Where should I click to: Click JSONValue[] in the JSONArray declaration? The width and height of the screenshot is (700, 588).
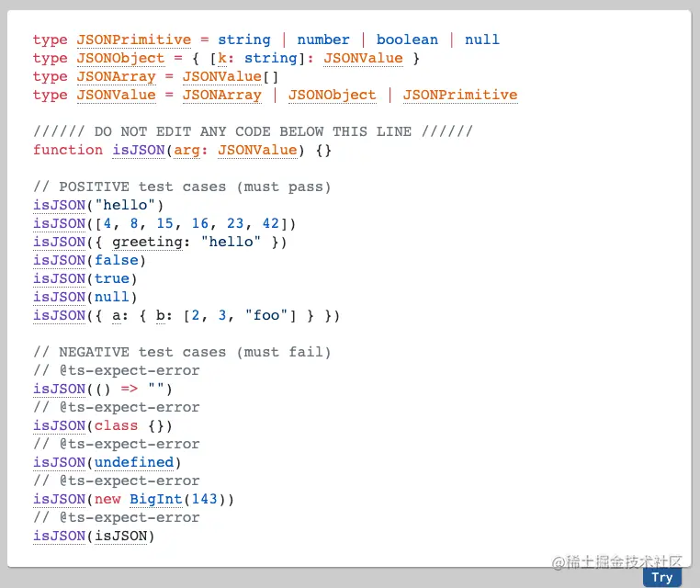click(x=231, y=76)
